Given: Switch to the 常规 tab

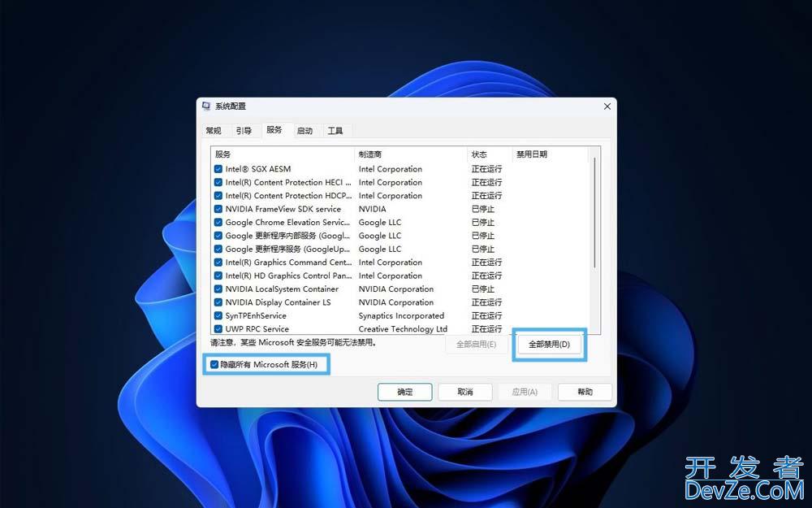Looking at the screenshot, I should click(214, 131).
